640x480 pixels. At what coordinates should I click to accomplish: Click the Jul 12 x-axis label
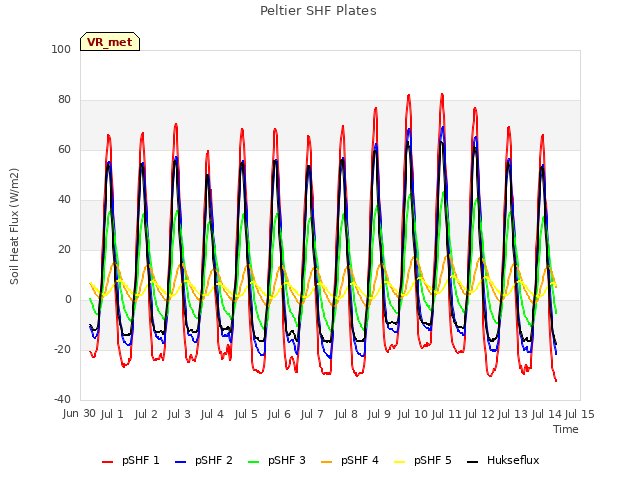[x=480, y=414]
